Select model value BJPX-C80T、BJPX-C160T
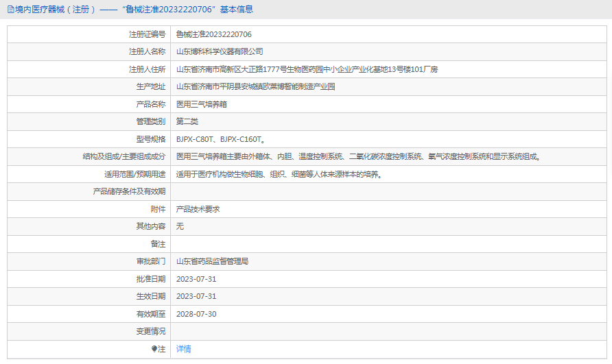 click(x=220, y=139)
